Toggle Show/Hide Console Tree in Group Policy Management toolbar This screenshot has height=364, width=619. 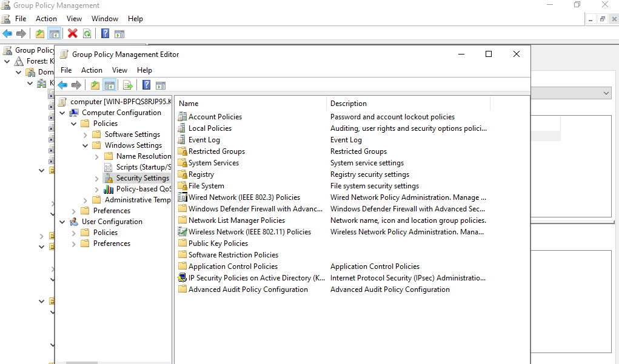click(54, 33)
